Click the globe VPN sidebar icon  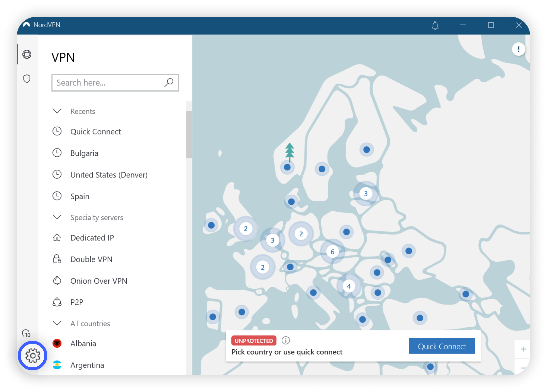pos(27,54)
